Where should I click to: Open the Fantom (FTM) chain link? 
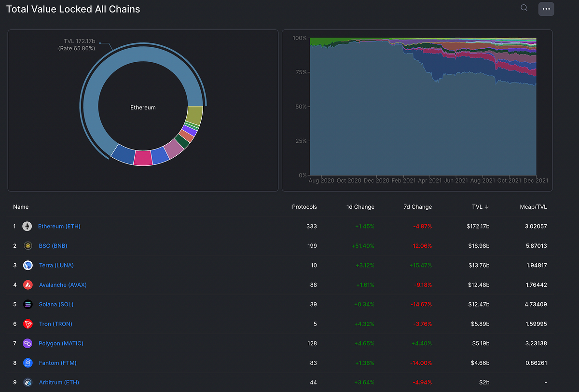coord(57,363)
